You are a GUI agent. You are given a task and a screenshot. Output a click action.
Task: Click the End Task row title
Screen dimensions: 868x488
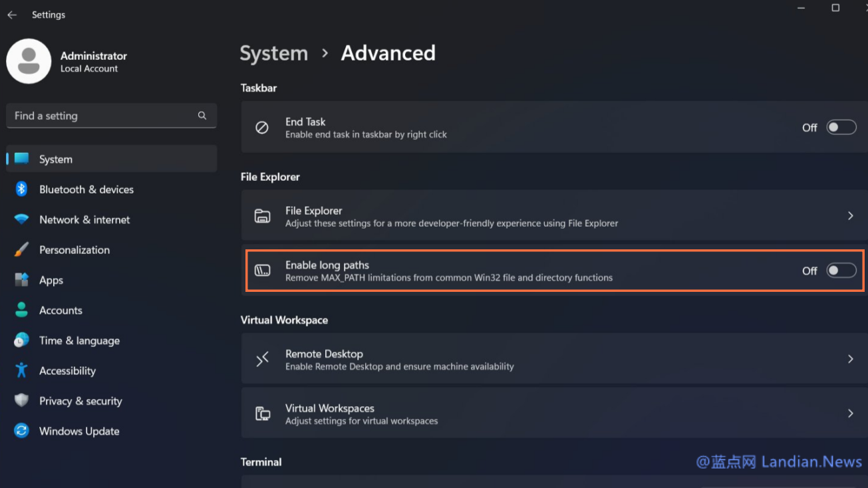click(305, 122)
